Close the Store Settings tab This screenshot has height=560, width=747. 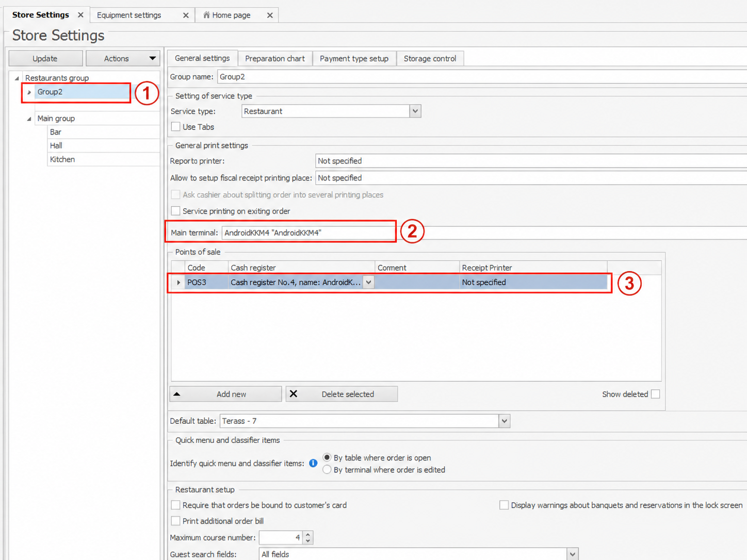80,15
